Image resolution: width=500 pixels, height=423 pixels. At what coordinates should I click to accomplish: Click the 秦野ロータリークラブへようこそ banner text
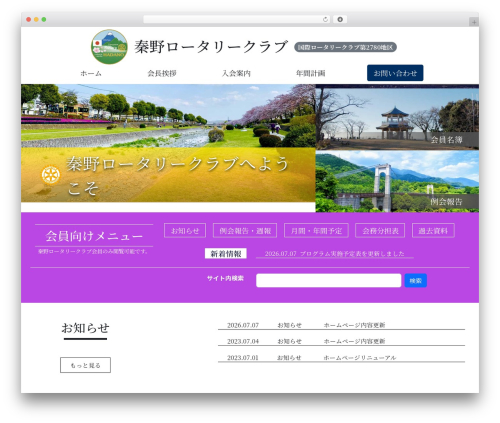point(177,176)
